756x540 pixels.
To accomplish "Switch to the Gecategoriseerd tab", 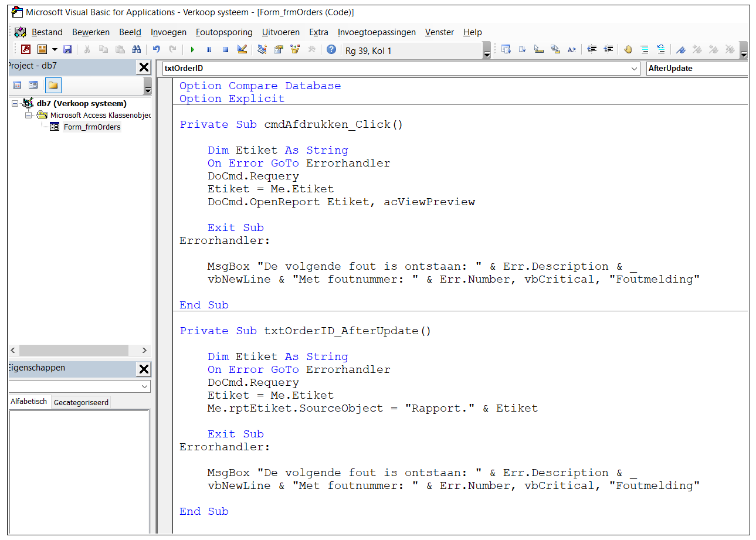I will [x=81, y=402].
